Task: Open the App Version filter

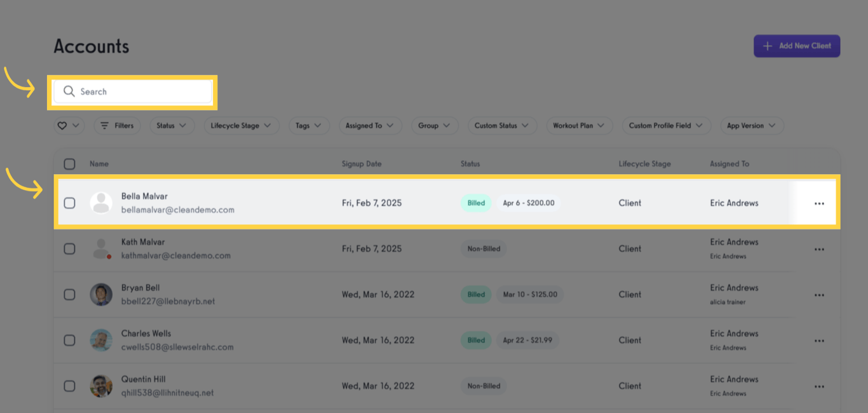Action: [751, 125]
